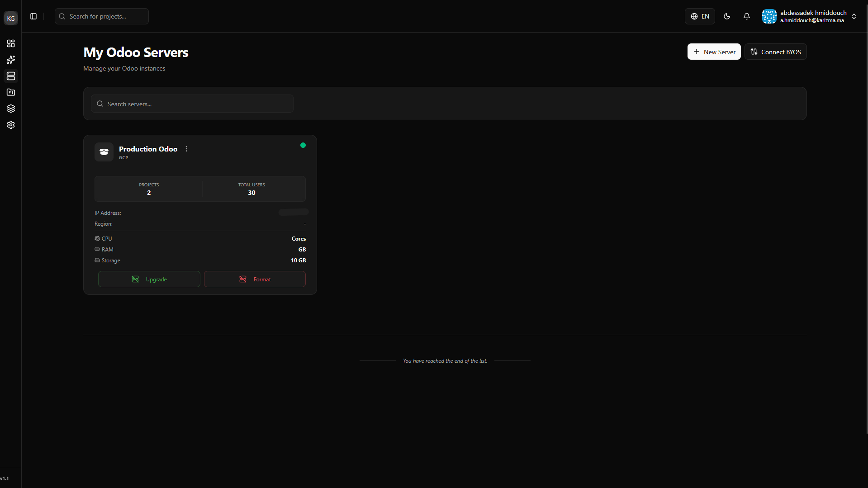Click the PROJECTS count 2

[149, 193]
